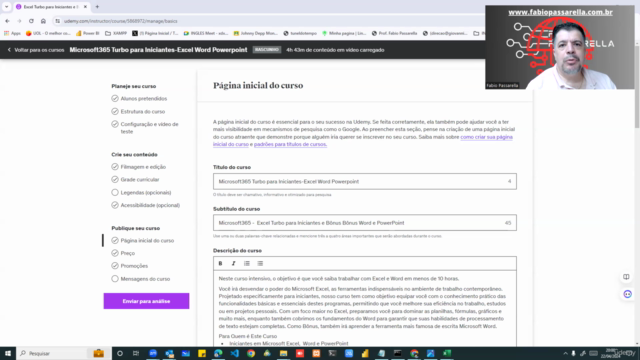Screen dimensions: 640x360
Task: Insert numbered list in description editor
Action: 247,263
